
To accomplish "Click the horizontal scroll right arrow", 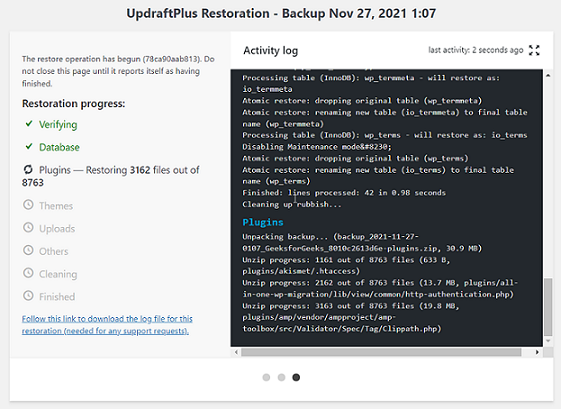I will [537, 352].
